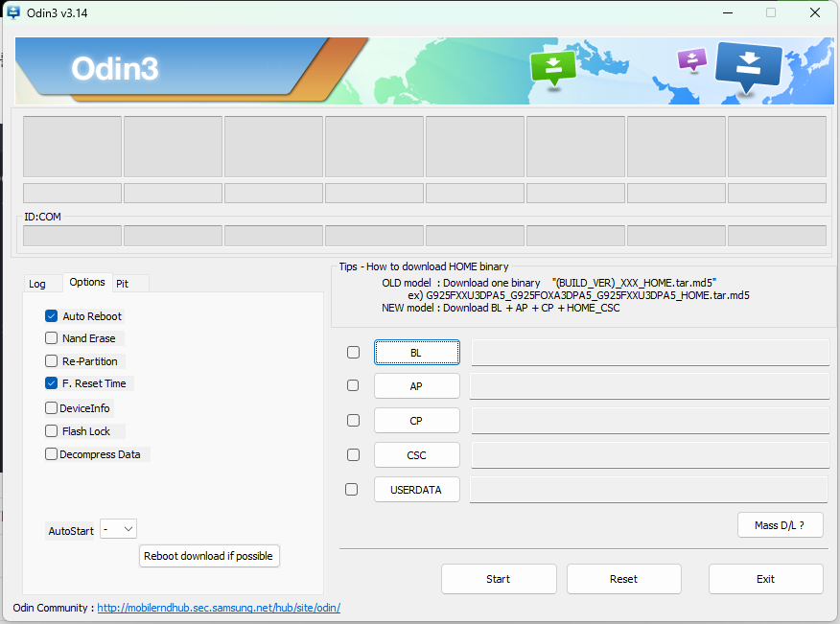Click the Odin3 app icon in title bar
This screenshot has height=624, width=840.
pyautogui.click(x=13, y=12)
